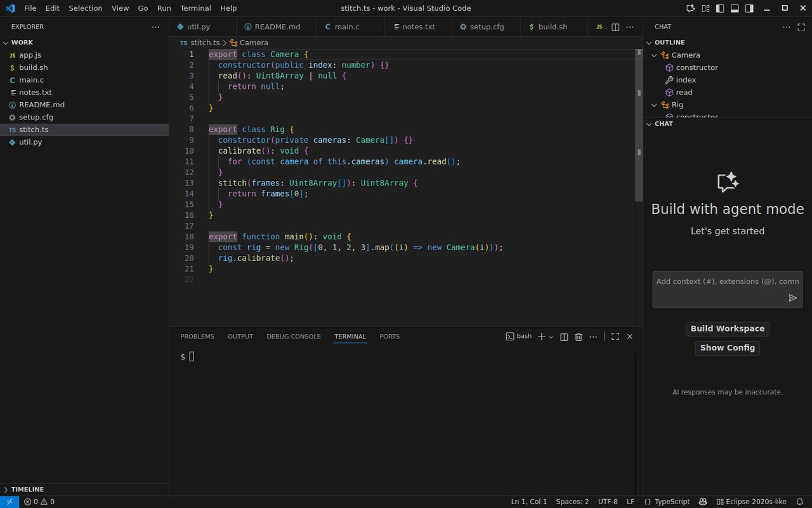This screenshot has width=812, height=508.
Task: Close the terminal panel
Action: pos(630,337)
